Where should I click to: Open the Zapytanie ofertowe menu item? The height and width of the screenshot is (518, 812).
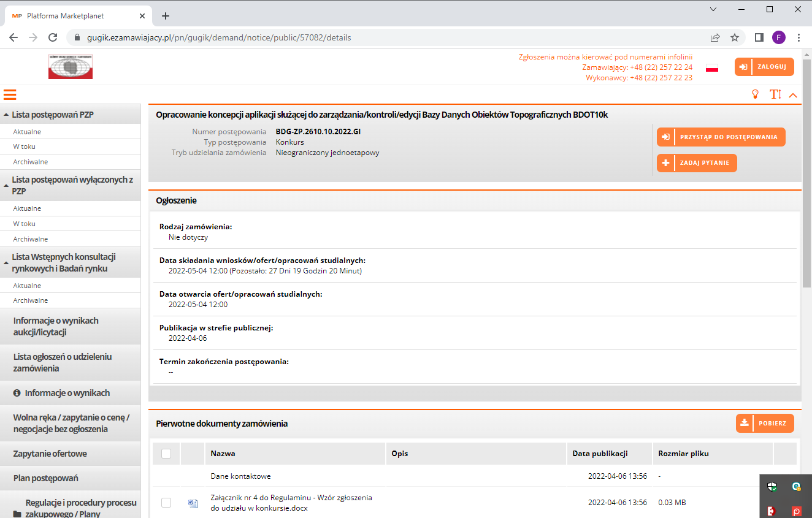50,454
